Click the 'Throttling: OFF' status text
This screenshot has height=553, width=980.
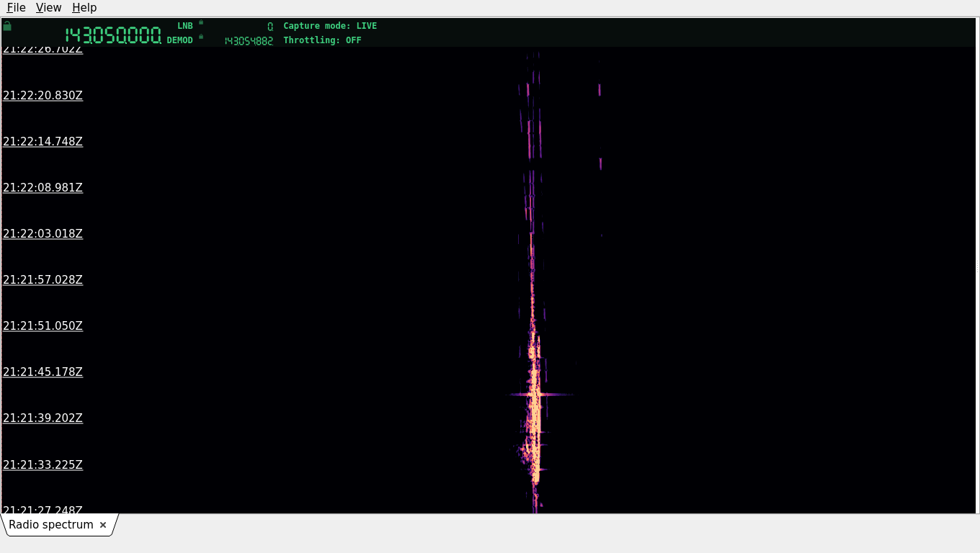[322, 40]
